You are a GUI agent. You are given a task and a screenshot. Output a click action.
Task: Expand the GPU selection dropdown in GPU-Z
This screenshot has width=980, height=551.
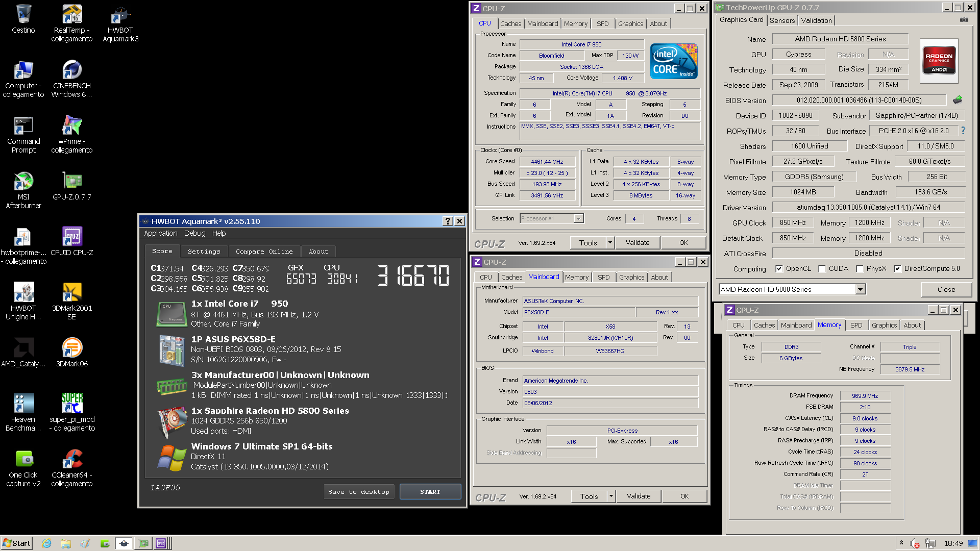pyautogui.click(x=860, y=289)
